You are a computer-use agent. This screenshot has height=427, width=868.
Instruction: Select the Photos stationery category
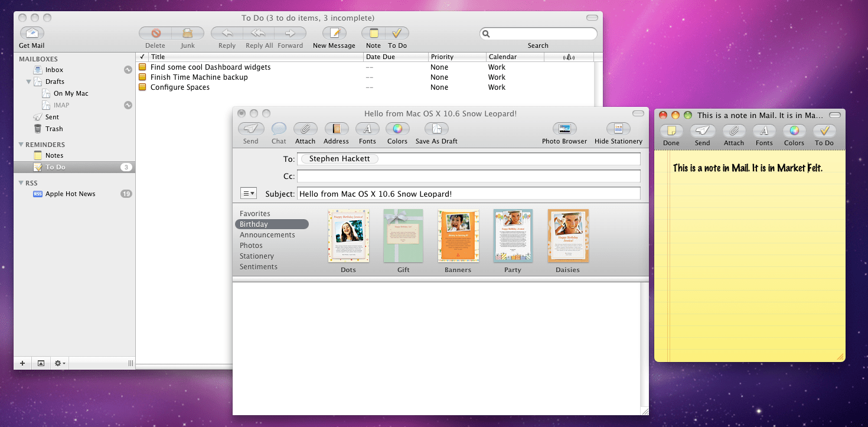251,246
